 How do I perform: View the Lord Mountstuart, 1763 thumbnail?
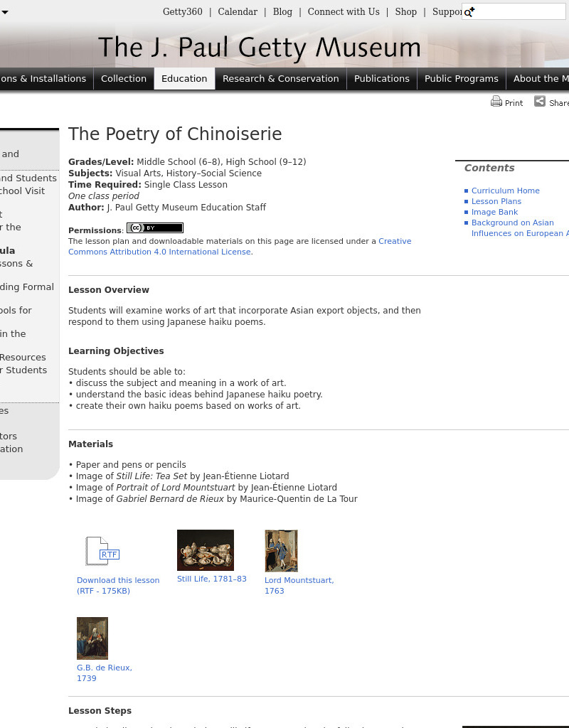[x=281, y=550]
